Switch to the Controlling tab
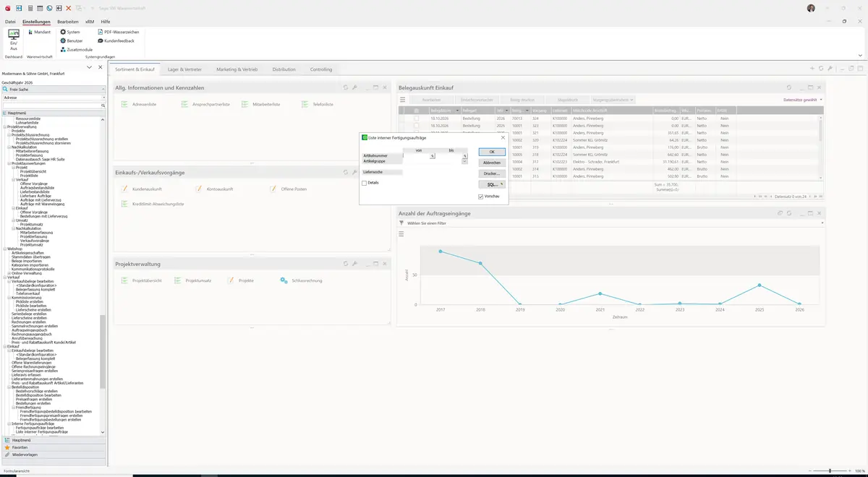The height and width of the screenshot is (477, 868). click(321, 69)
